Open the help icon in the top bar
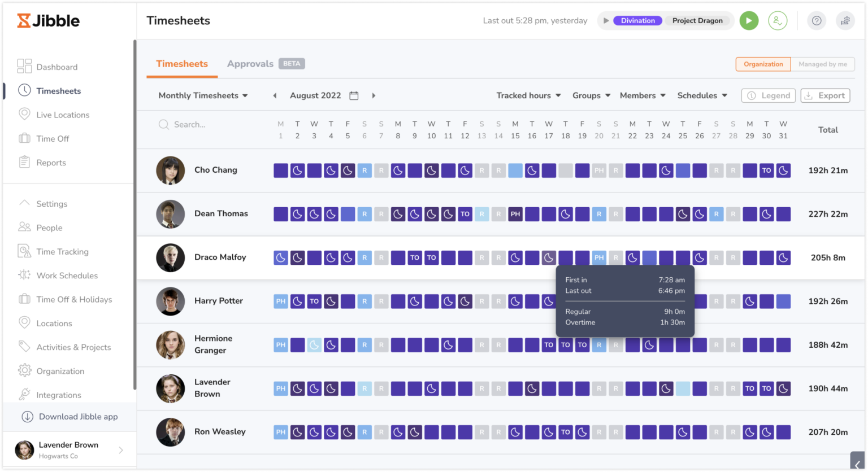This screenshot has width=868, height=472. 816,20
